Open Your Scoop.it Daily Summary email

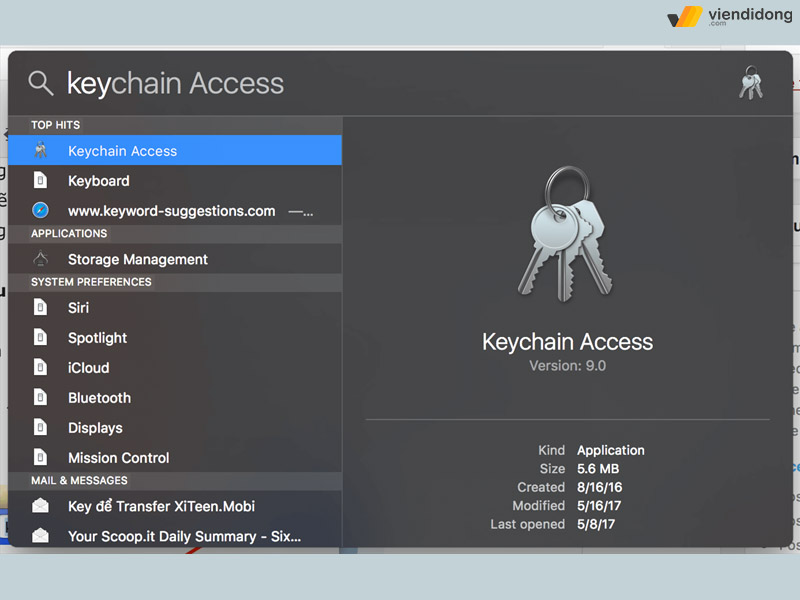click(175, 536)
